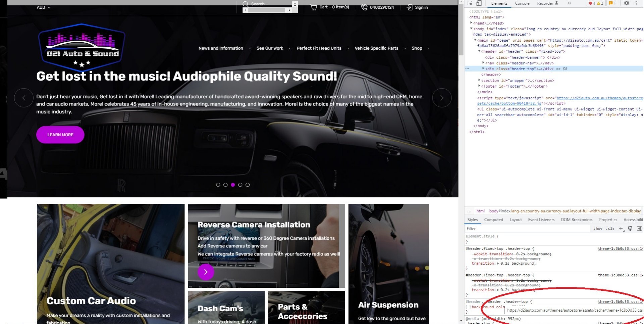Open News and Information menu link
The image size is (644, 324).
point(221,48)
